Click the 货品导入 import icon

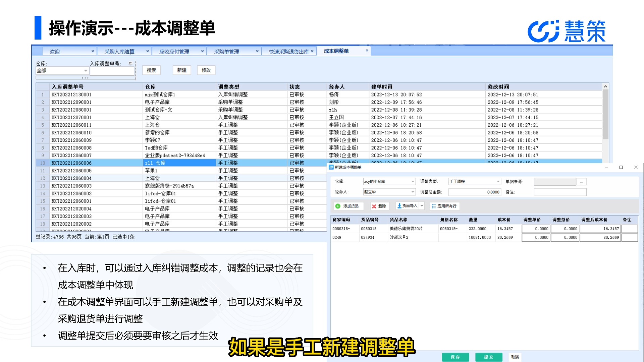click(x=399, y=206)
